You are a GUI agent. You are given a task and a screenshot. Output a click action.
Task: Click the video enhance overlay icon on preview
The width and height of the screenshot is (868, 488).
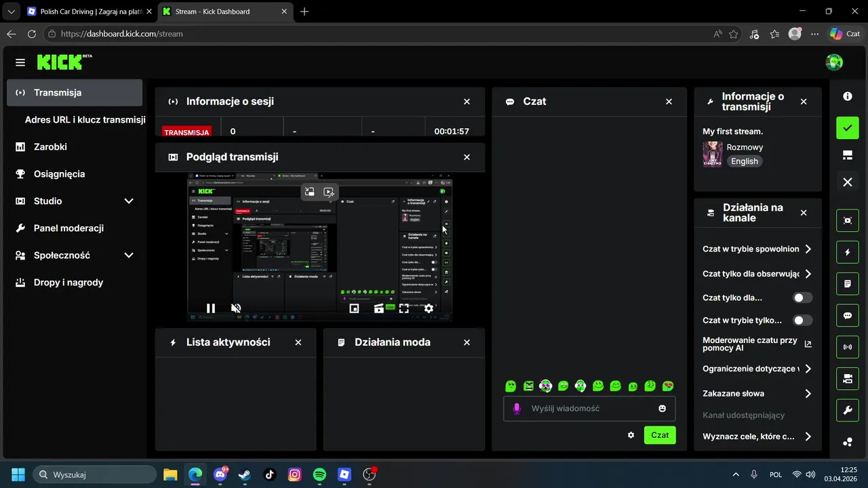click(329, 192)
